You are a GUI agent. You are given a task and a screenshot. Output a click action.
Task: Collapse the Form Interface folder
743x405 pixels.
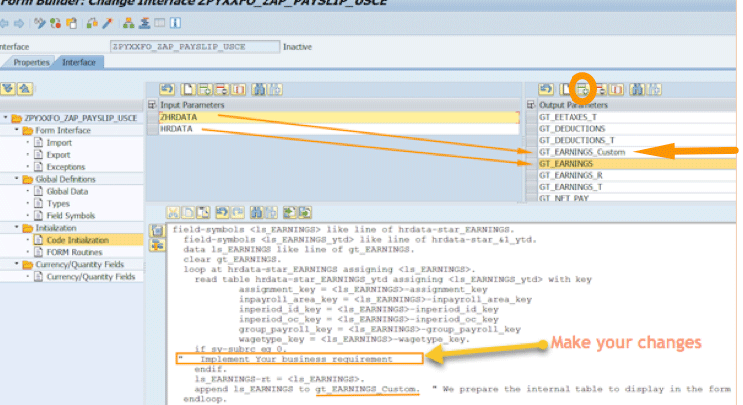[x=17, y=130]
